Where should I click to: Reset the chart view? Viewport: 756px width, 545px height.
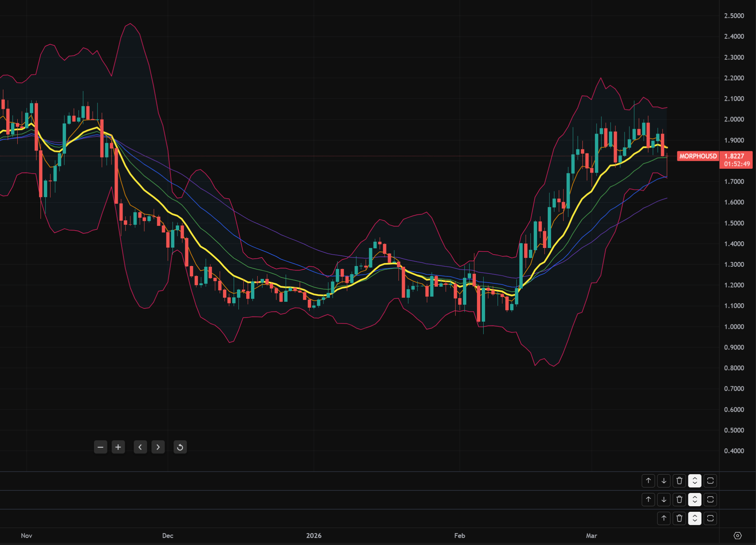pos(180,447)
